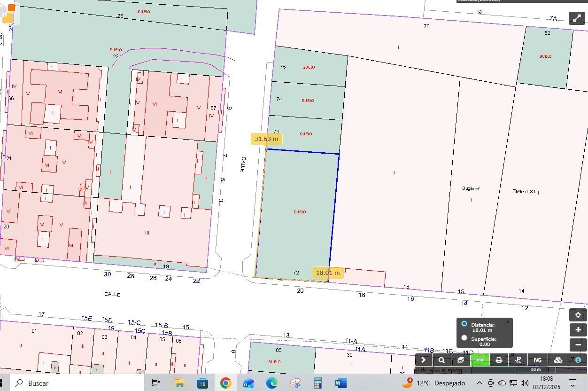Screen dimensions: 588x391
Task: Close the measurement results panel
Action: pos(507,322)
